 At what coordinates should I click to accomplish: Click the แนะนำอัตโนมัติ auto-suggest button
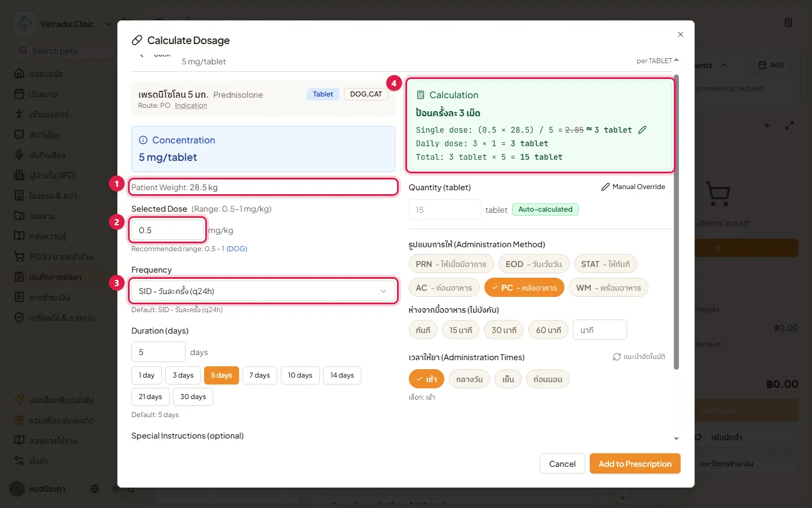click(x=639, y=357)
